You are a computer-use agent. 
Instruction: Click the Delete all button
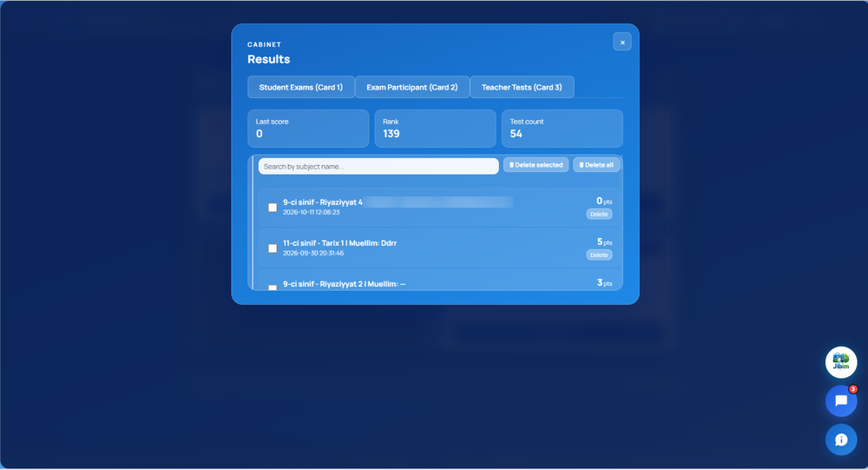(596, 165)
